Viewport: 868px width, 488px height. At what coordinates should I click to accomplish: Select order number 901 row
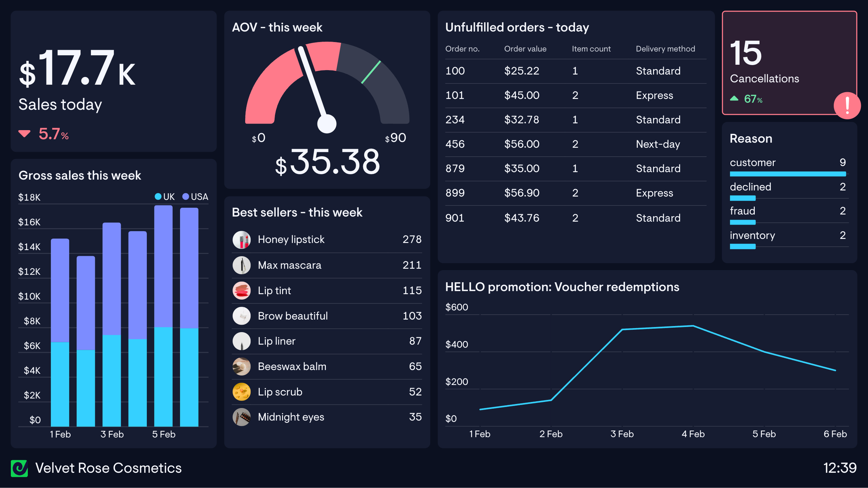point(576,218)
